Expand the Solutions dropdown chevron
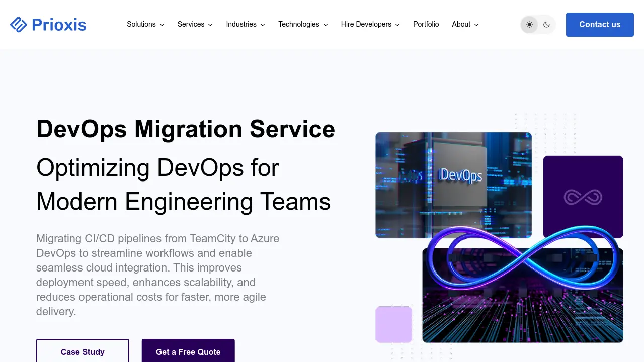Screen dimensions: 644x362 point(162,25)
